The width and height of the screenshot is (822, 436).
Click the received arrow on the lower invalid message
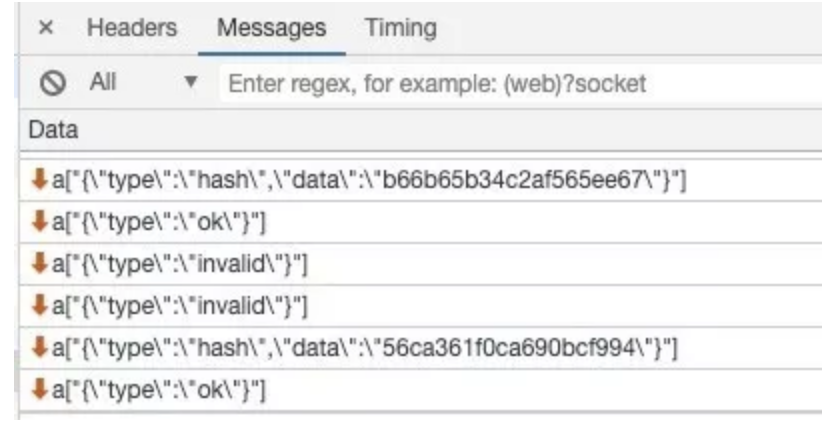[39, 305]
